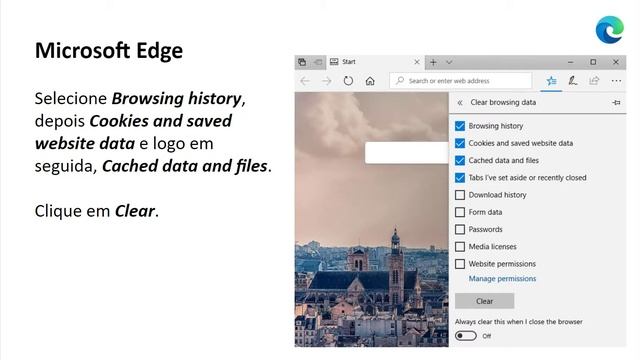Uncheck Cookies and saved website data

[x=460, y=143]
